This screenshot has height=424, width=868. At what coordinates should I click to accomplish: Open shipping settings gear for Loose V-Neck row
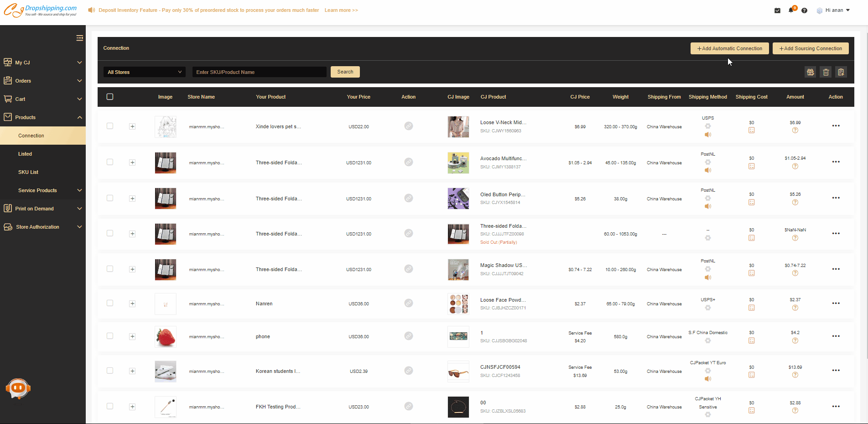click(708, 126)
